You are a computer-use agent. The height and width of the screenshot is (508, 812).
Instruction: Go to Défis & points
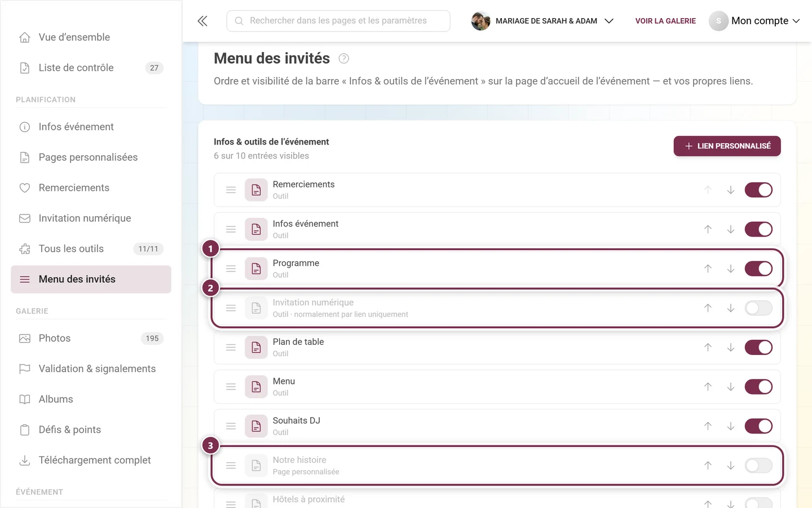click(x=91, y=430)
